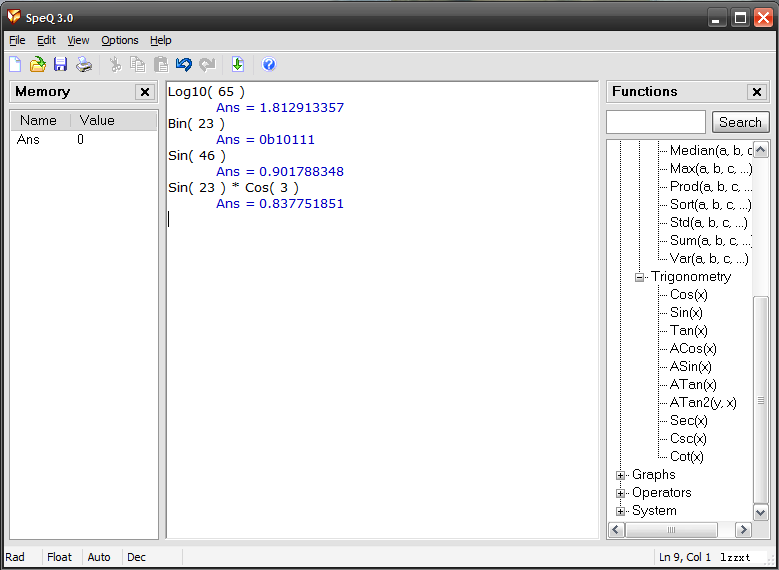779x570 pixels.
Task: Click the Search button in Functions panel
Action: click(740, 122)
